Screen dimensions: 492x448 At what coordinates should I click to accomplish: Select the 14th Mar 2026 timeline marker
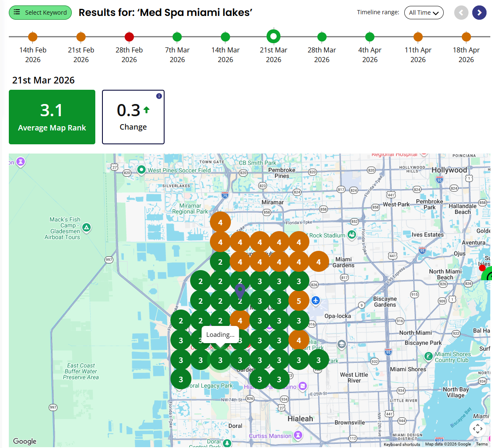pyautogui.click(x=225, y=36)
